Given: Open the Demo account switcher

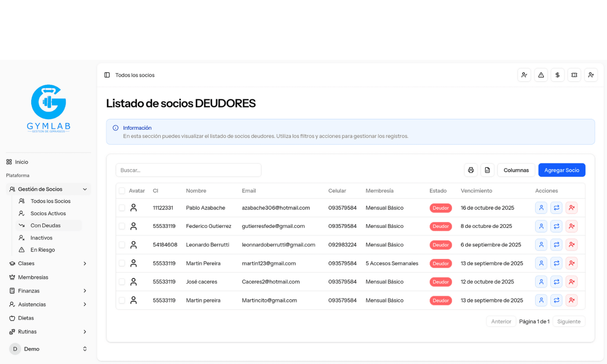Looking at the screenshot, I should 48,349.
